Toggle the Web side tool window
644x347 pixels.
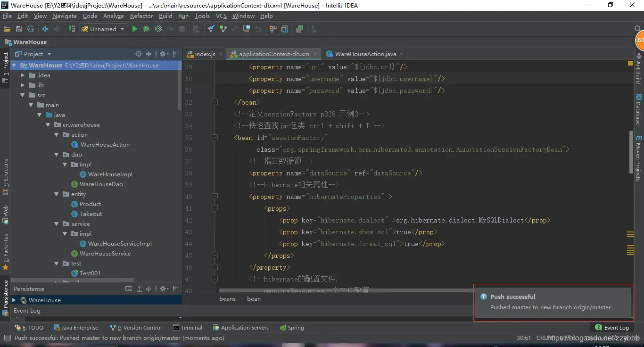pyautogui.click(x=5, y=215)
